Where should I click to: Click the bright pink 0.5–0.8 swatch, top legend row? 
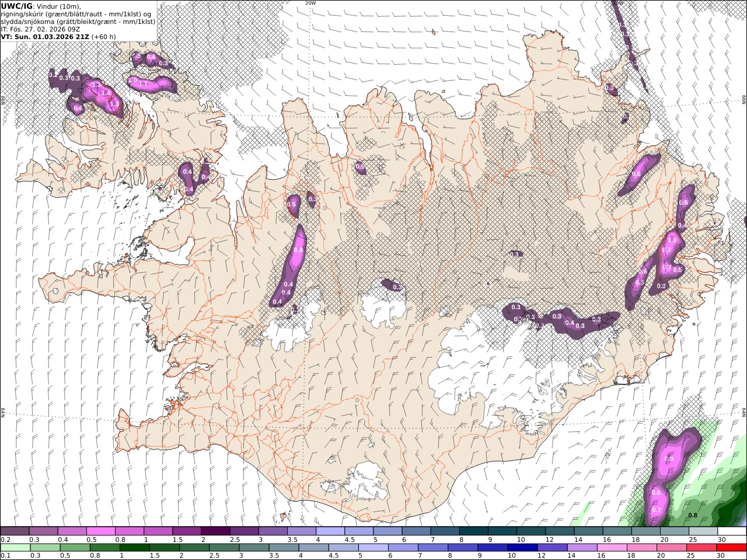click(101, 531)
